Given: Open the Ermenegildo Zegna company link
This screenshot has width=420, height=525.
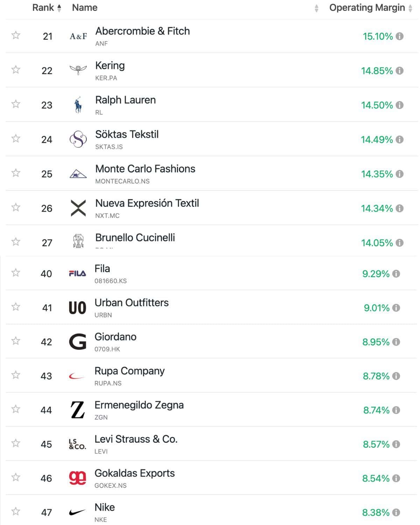Looking at the screenshot, I should coord(139,405).
